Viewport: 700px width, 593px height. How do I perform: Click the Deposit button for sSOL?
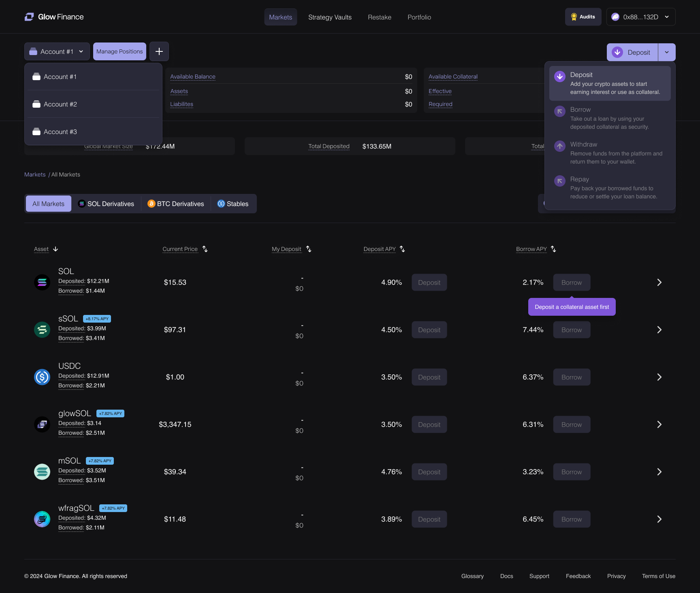click(429, 330)
